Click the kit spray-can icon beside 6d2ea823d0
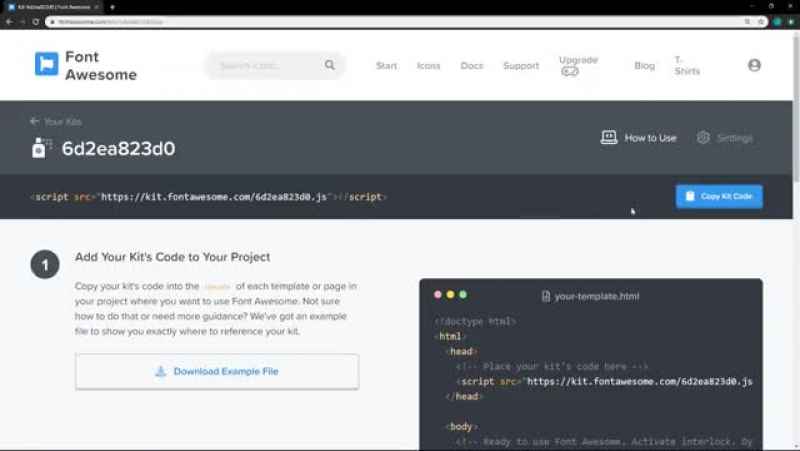The width and height of the screenshot is (800, 451). coord(40,148)
